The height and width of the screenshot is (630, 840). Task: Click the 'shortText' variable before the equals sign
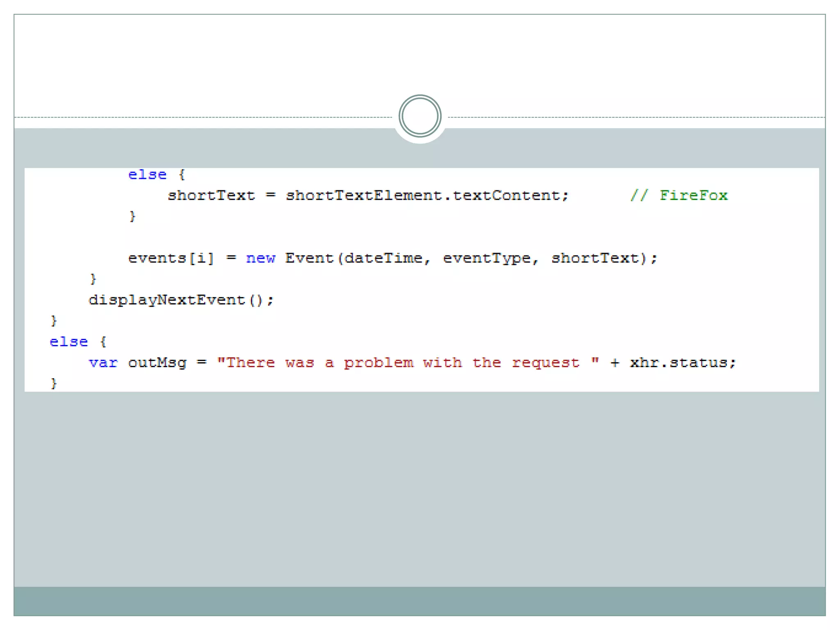[x=211, y=196]
